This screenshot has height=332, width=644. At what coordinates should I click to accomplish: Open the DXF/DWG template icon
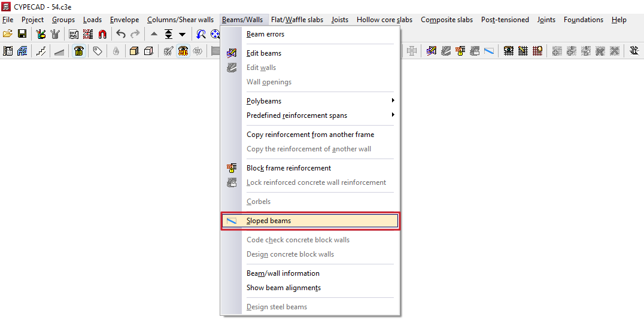click(x=74, y=34)
